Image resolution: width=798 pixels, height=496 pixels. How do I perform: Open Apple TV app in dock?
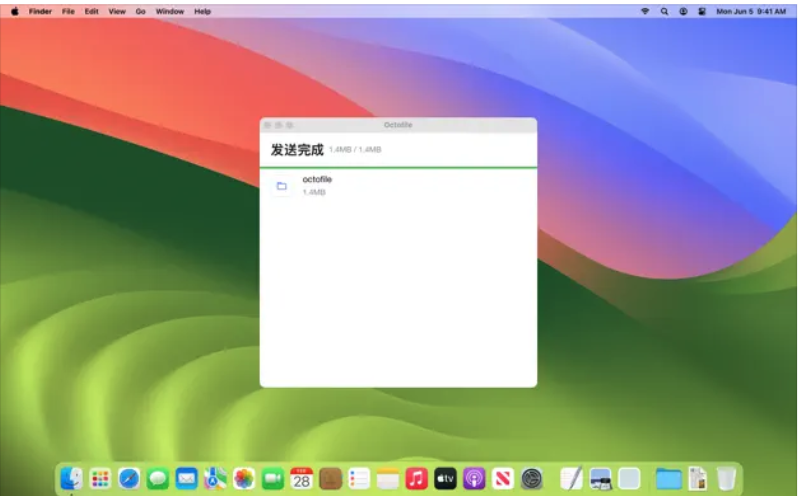coord(445,478)
